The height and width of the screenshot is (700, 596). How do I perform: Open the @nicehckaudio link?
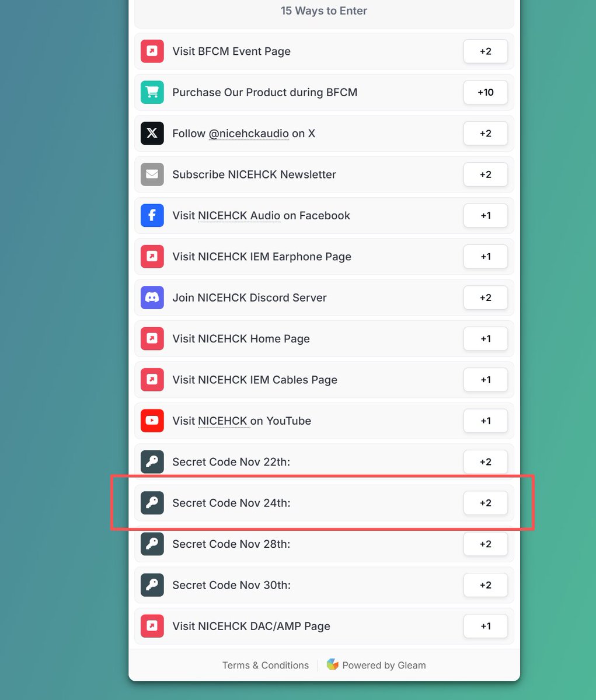click(249, 134)
